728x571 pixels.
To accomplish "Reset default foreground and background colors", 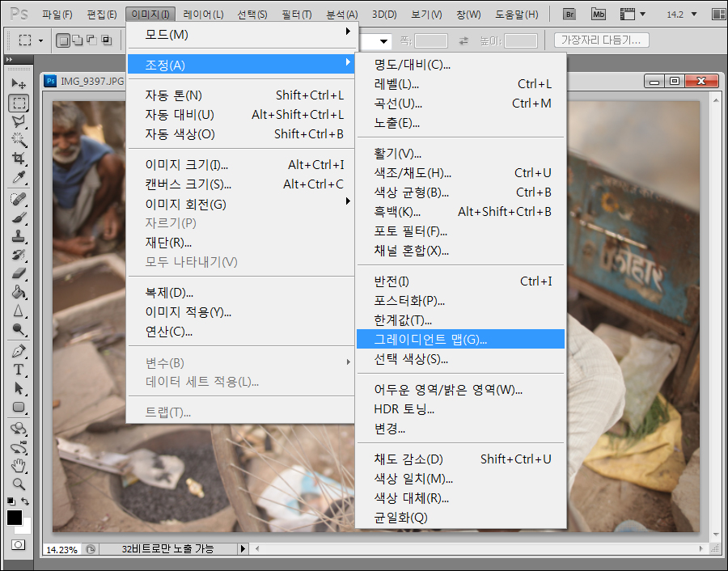I will tap(11, 501).
